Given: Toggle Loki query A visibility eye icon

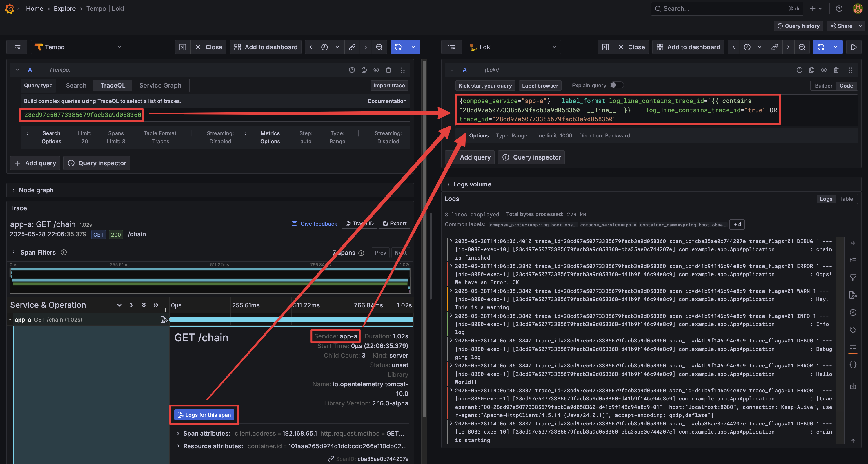Looking at the screenshot, I should (x=824, y=70).
